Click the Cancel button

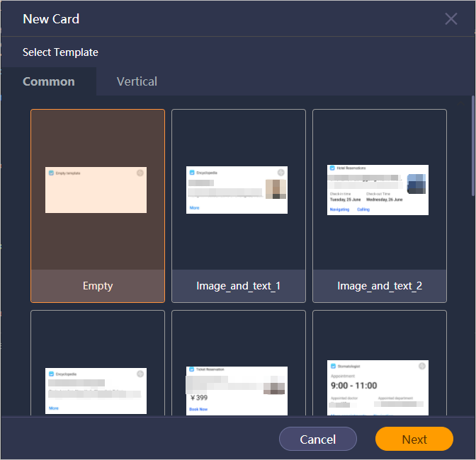tap(318, 439)
